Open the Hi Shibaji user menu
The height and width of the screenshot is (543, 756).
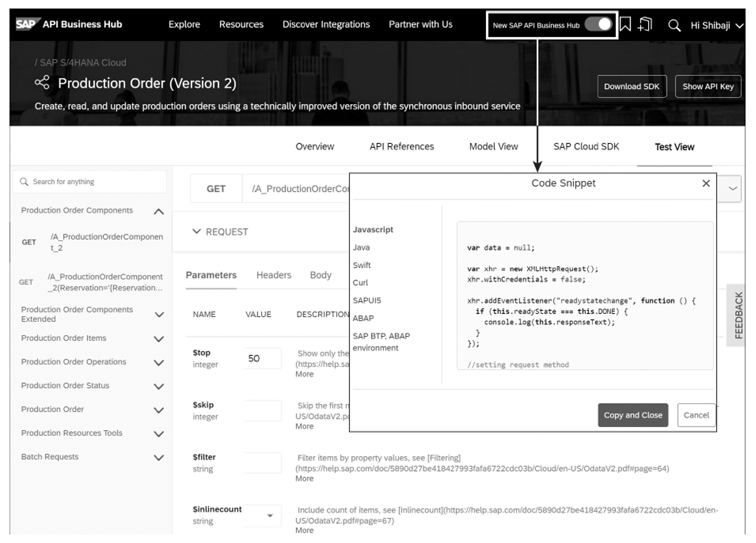(717, 25)
